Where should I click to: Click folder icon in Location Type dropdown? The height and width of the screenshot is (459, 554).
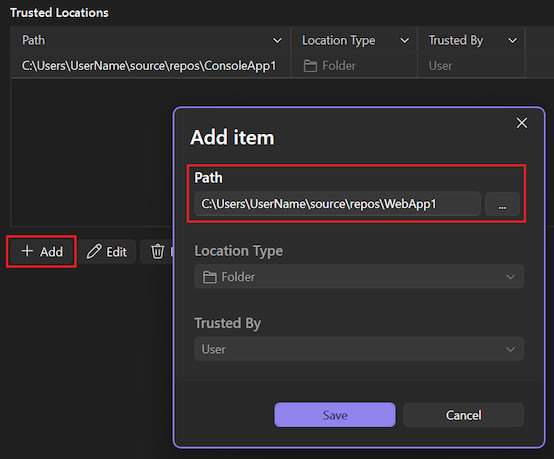pyautogui.click(x=210, y=277)
